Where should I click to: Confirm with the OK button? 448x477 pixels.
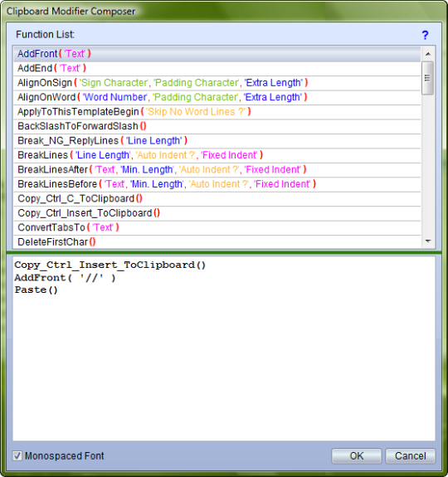[357, 455]
